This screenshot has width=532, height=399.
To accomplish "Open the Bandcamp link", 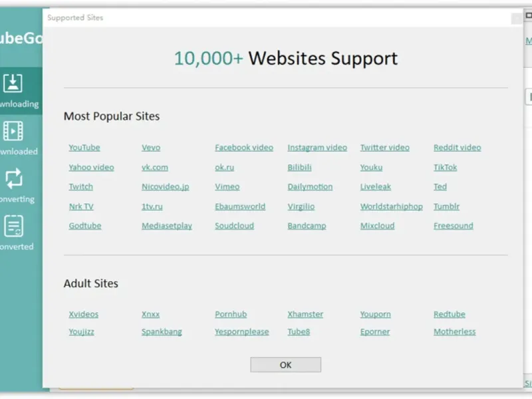I will (x=307, y=226).
